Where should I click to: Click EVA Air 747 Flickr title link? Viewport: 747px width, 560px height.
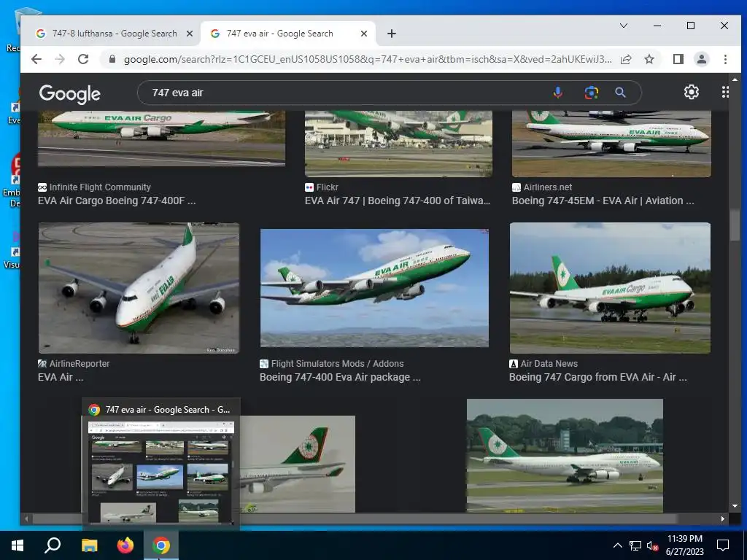point(398,201)
